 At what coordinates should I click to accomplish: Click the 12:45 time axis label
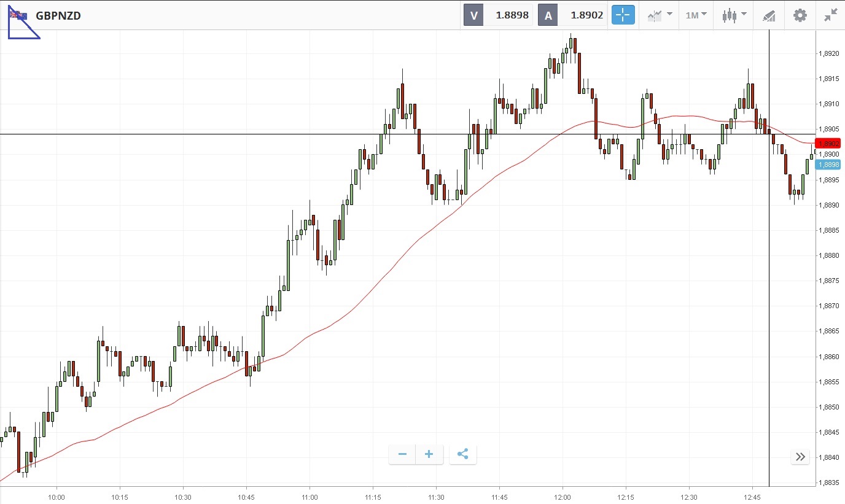[x=752, y=497]
